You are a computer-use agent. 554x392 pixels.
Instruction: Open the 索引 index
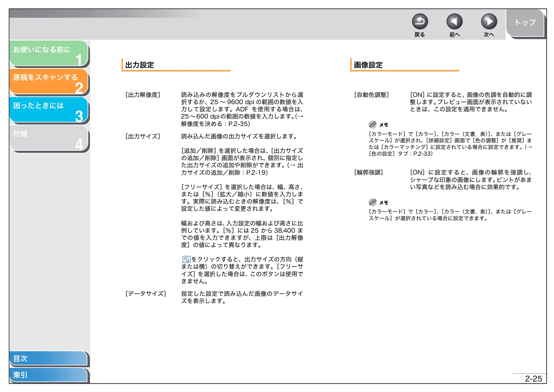coord(48,375)
